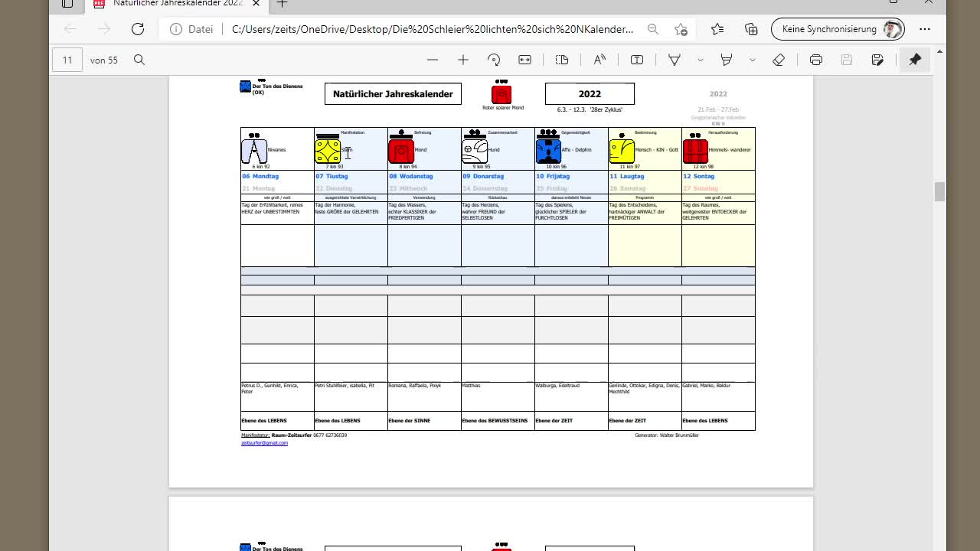This screenshot has width=980, height=551.
Task: Click the address bar file path
Action: [x=433, y=29]
